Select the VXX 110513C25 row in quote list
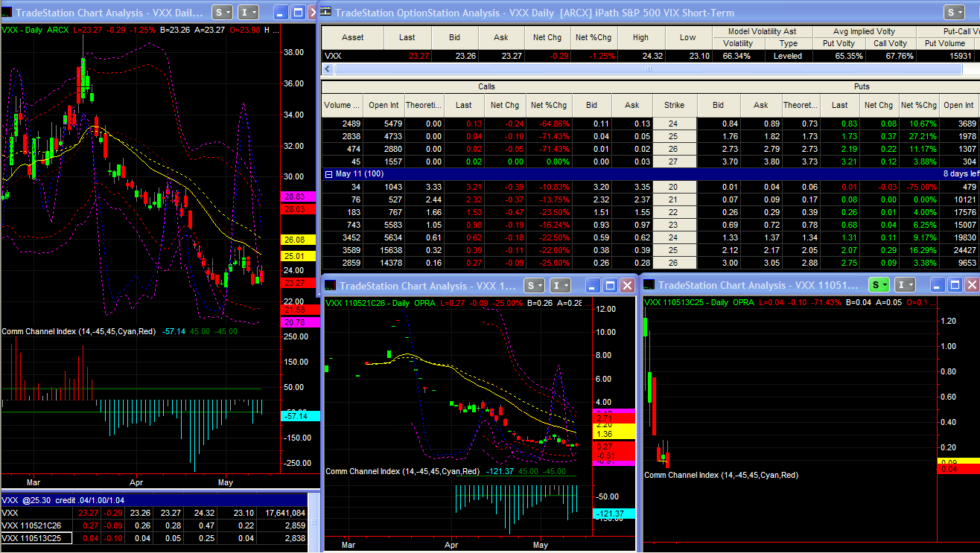The image size is (980, 553). [x=153, y=538]
